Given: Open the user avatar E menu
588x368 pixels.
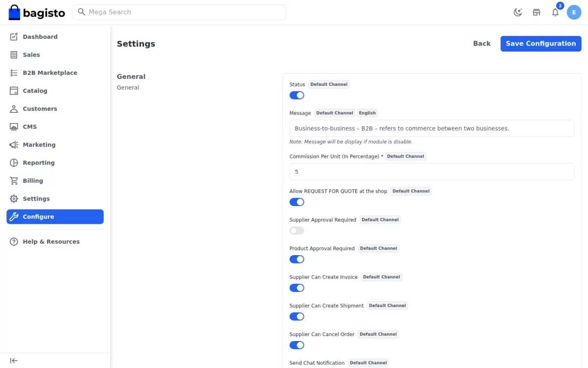Looking at the screenshot, I should click(574, 12).
